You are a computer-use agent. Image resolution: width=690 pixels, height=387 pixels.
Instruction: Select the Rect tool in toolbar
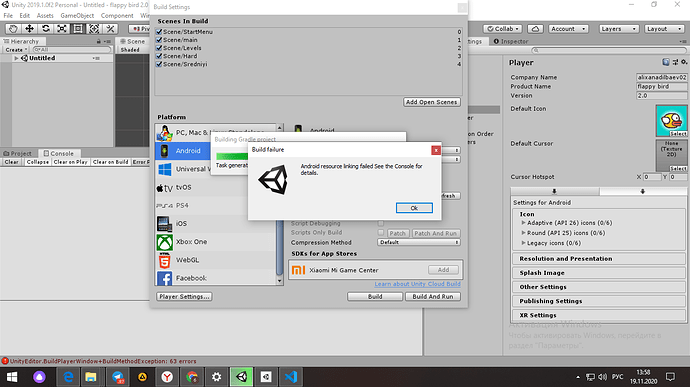(78, 29)
